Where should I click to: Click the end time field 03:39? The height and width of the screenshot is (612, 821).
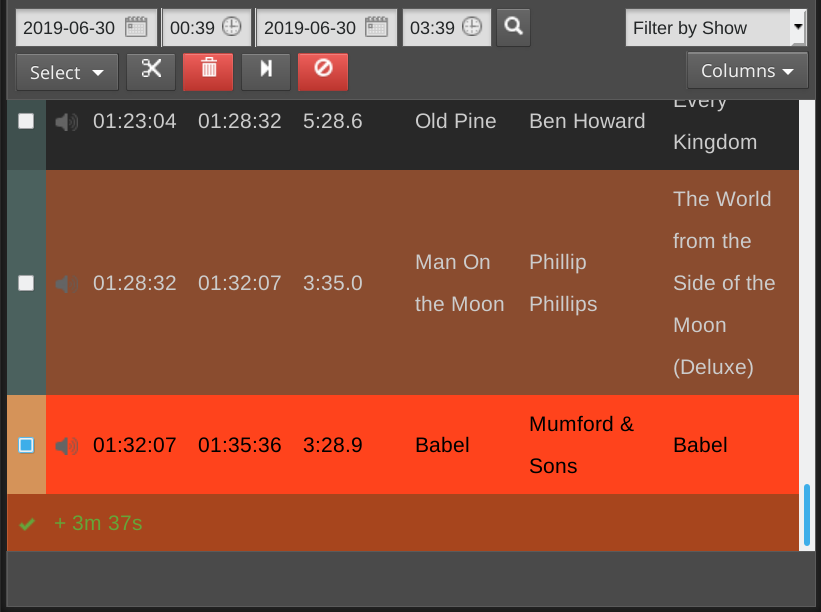[x=432, y=28]
